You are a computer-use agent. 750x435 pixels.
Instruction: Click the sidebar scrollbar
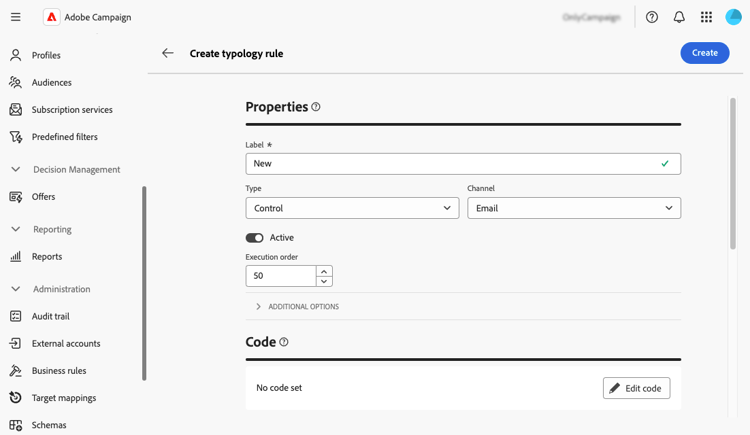(144, 282)
